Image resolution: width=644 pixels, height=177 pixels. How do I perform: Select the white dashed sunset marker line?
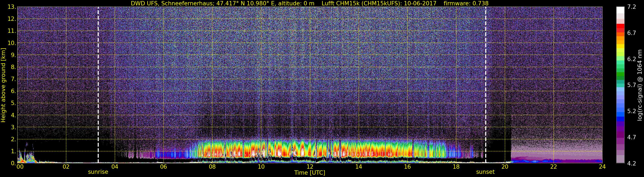(485, 85)
